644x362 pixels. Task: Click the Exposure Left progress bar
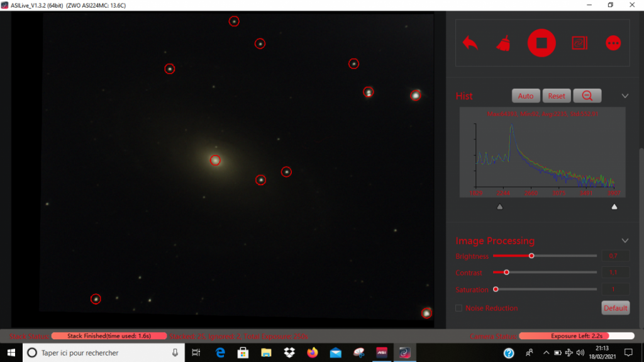[x=577, y=336]
